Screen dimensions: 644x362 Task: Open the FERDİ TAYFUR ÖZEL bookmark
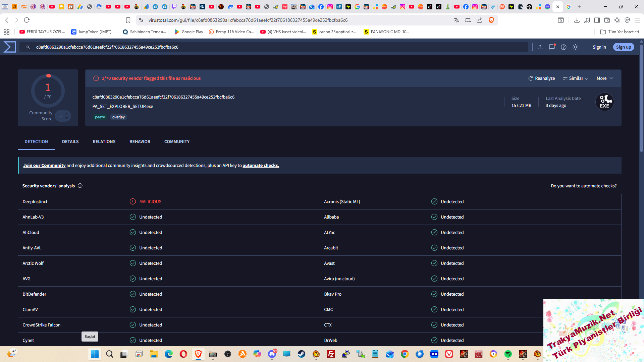point(42,32)
